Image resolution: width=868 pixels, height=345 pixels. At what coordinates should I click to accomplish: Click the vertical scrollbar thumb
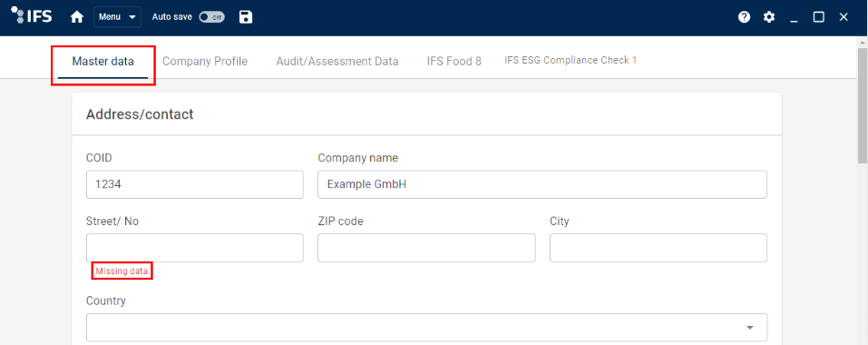[x=863, y=105]
